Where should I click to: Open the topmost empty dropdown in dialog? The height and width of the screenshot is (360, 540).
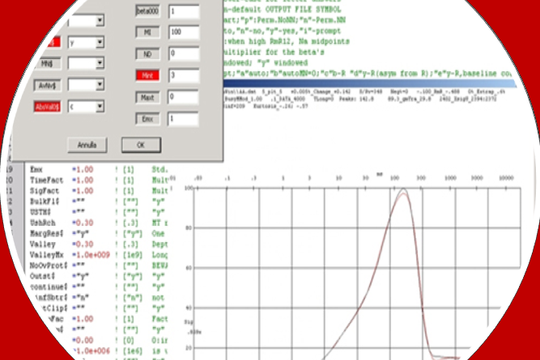[100, 21]
